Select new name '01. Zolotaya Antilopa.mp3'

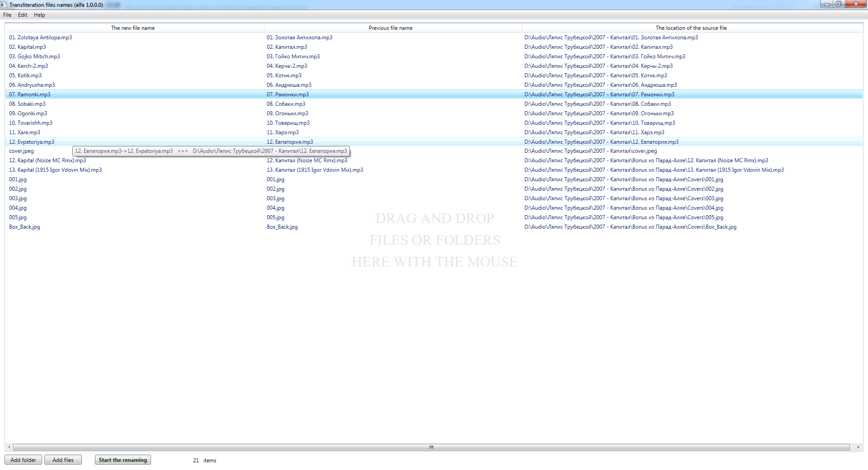[40, 38]
